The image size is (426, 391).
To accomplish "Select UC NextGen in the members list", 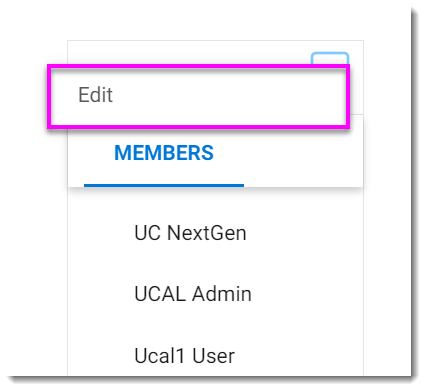I will tap(190, 233).
